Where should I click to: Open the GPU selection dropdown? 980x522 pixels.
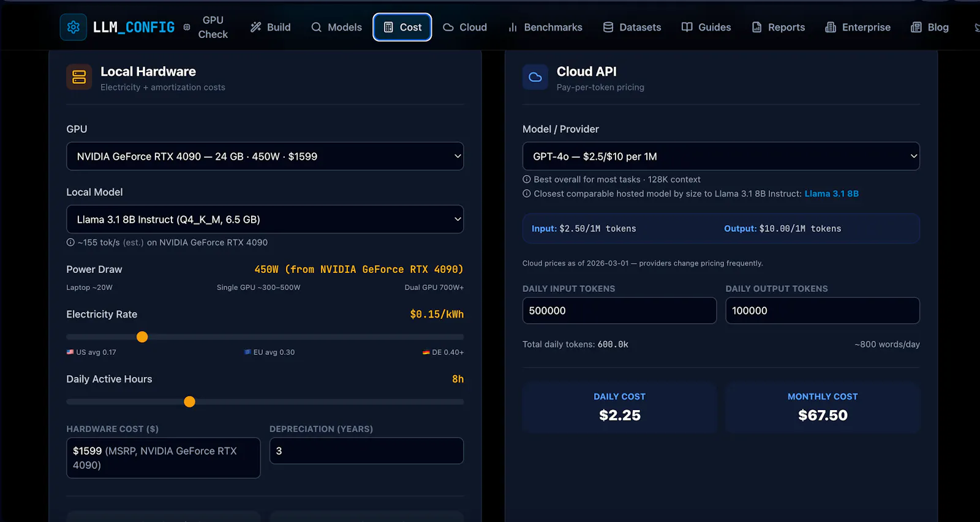point(265,157)
